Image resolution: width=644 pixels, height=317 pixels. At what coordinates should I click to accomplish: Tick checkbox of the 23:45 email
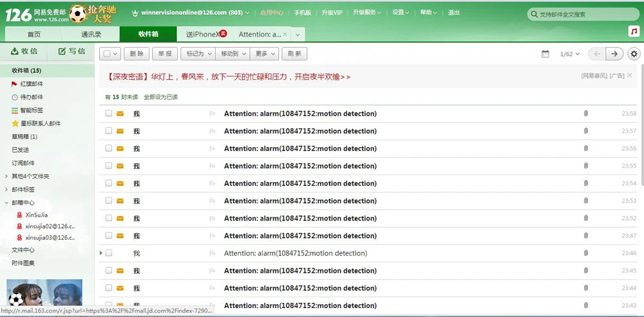pos(108,270)
